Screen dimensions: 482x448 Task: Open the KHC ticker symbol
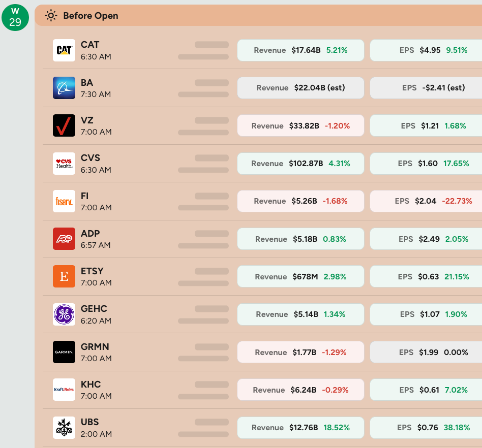coord(91,385)
